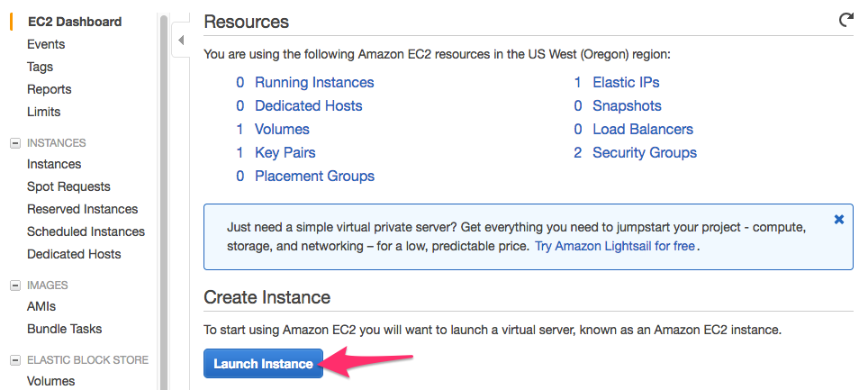Open Key Pairs from Resources
This screenshot has height=390, width=868.
285,152
